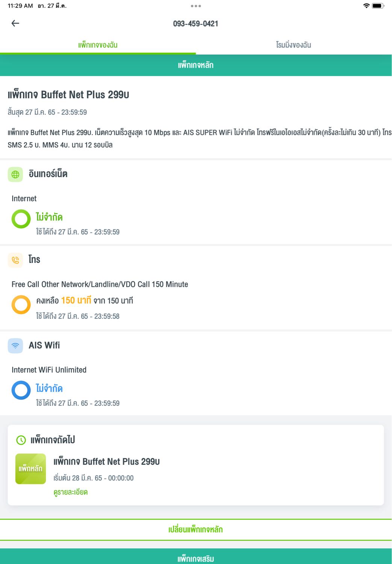Tap the orange phone call icon

click(x=15, y=260)
